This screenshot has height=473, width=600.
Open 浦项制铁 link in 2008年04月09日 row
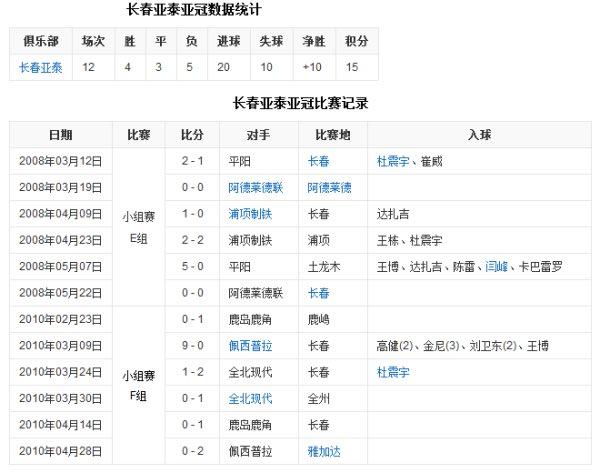(250, 214)
